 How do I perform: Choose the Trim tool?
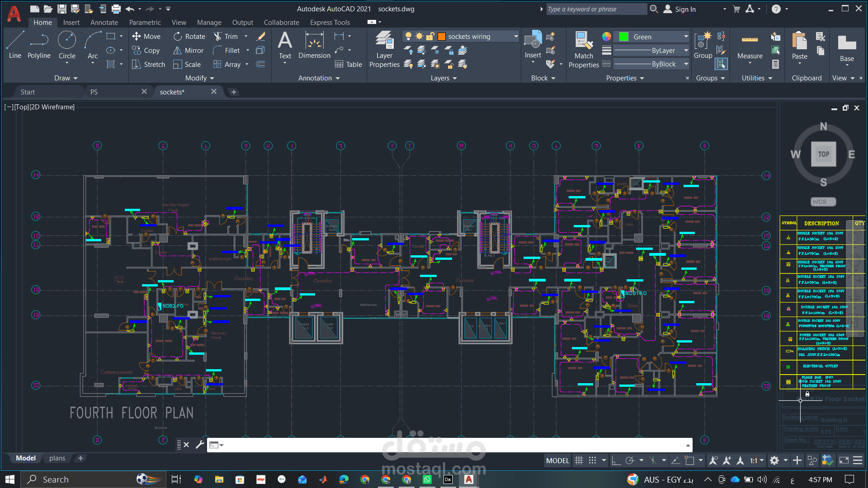[x=226, y=36]
